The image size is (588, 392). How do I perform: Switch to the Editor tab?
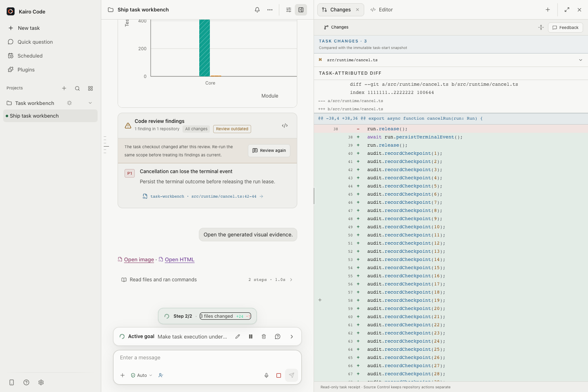click(x=381, y=10)
